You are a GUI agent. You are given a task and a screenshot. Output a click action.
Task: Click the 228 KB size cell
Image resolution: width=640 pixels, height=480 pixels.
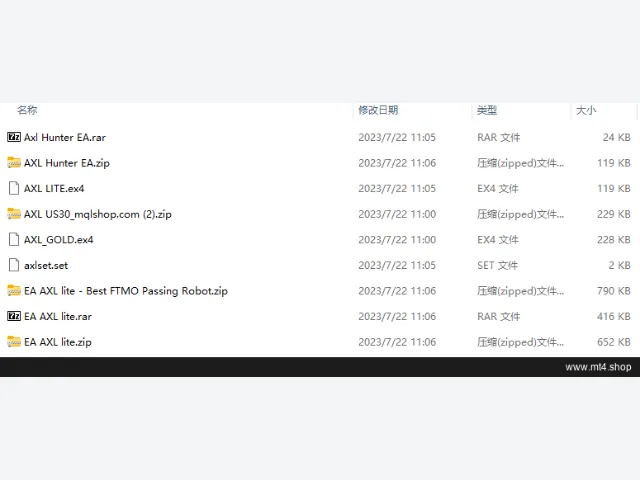(613, 240)
